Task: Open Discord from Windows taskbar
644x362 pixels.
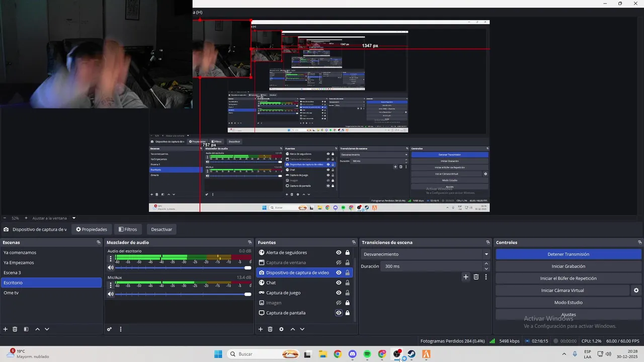Action: coord(352,354)
